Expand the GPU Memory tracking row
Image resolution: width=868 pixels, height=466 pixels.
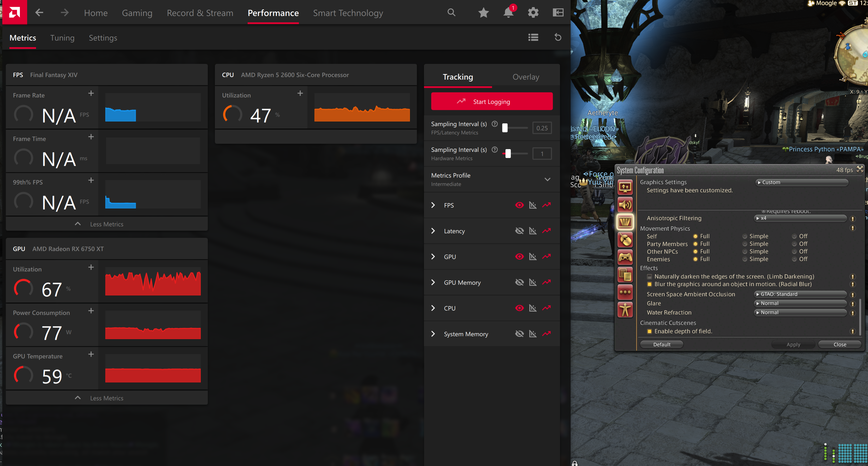(433, 282)
